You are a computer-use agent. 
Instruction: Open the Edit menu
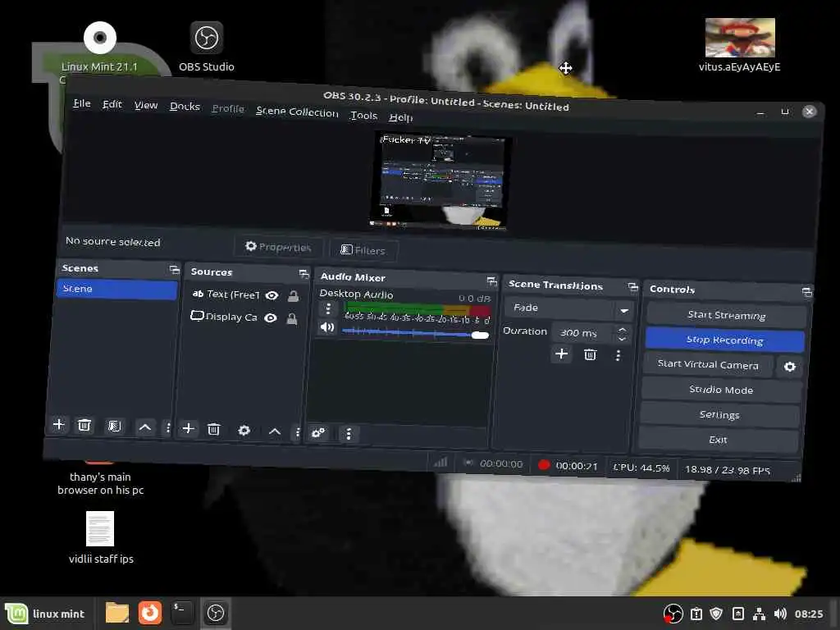pos(112,104)
